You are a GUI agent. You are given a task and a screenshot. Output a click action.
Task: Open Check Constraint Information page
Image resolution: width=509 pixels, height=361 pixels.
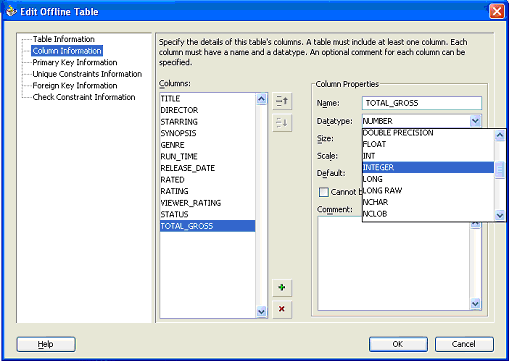[84, 97]
